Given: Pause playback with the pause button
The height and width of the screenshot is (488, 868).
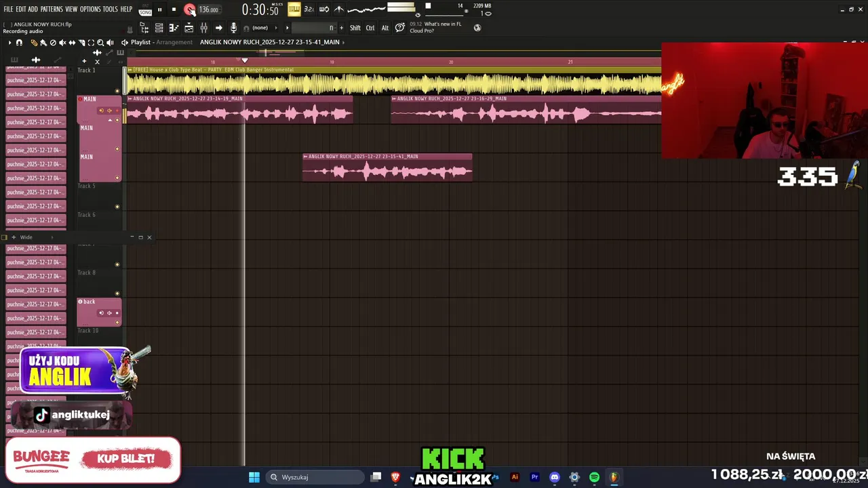Looking at the screenshot, I should click(160, 9).
